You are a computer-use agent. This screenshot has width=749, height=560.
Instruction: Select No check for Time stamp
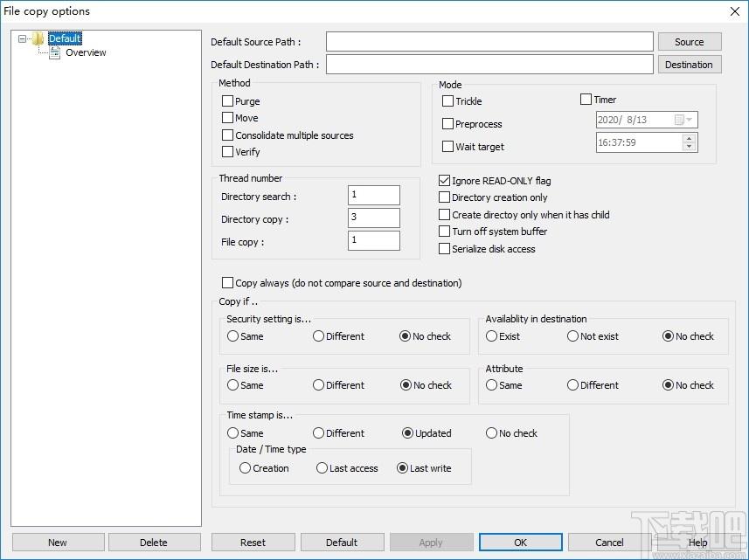(491, 433)
